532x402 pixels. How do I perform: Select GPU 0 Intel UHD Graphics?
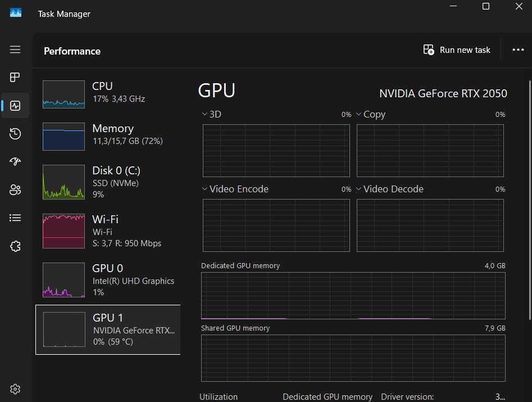(108, 280)
